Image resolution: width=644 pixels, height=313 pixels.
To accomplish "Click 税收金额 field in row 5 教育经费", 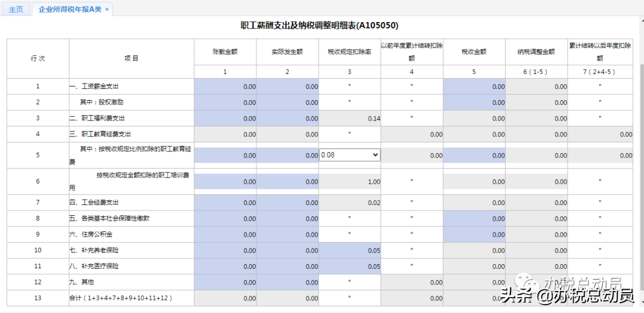I will point(475,155).
